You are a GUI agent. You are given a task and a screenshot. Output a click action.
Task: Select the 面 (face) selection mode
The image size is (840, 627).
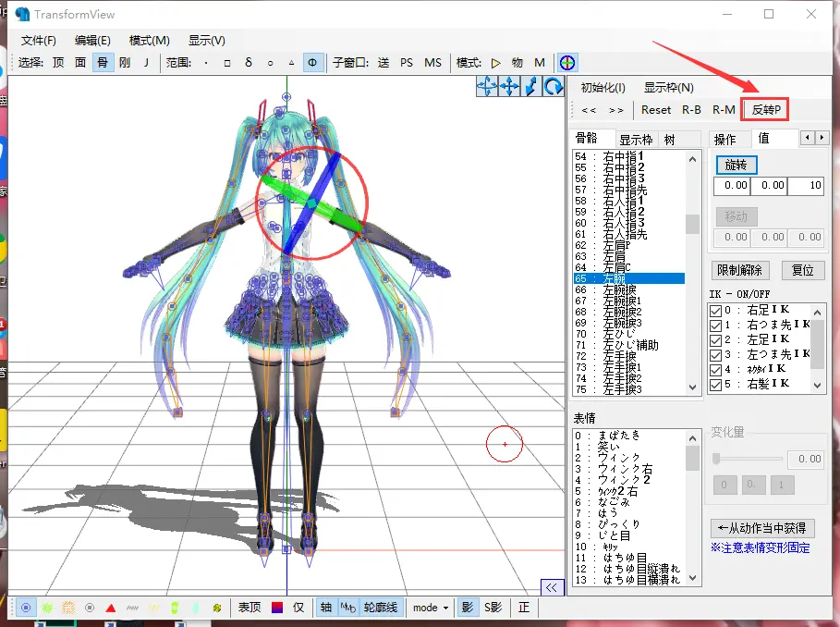[x=80, y=63]
